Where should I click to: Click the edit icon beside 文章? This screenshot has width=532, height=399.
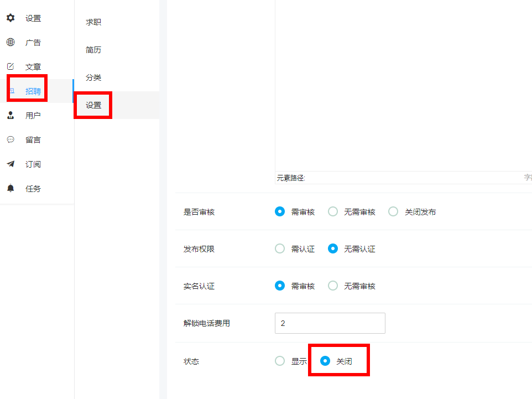click(x=11, y=66)
